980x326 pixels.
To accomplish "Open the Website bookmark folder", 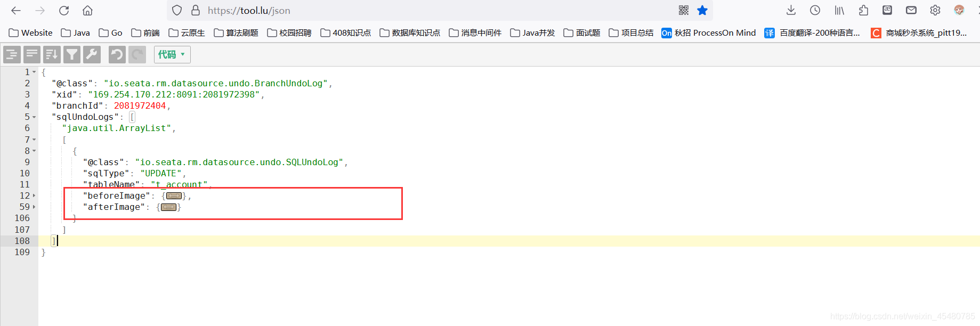I will pyautogui.click(x=30, y=32).
